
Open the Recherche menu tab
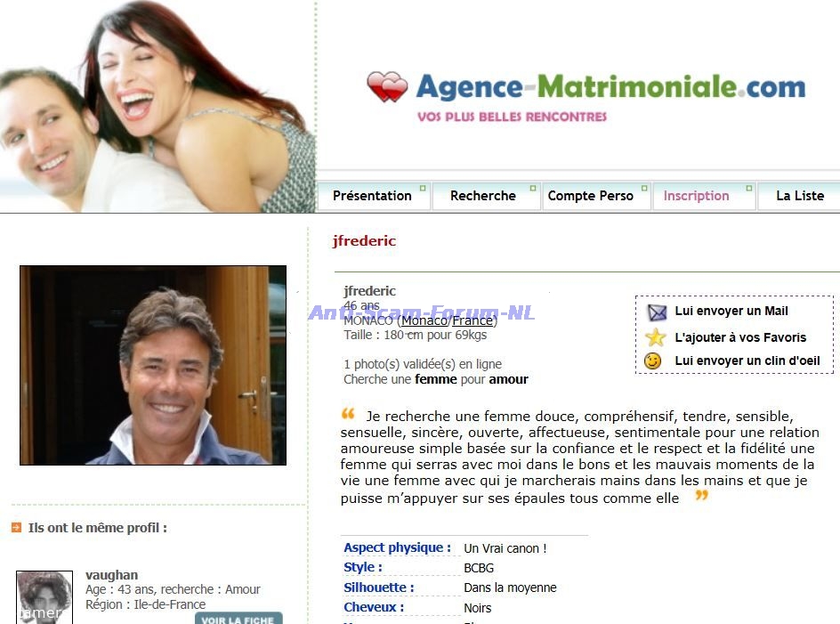[482, 196]
